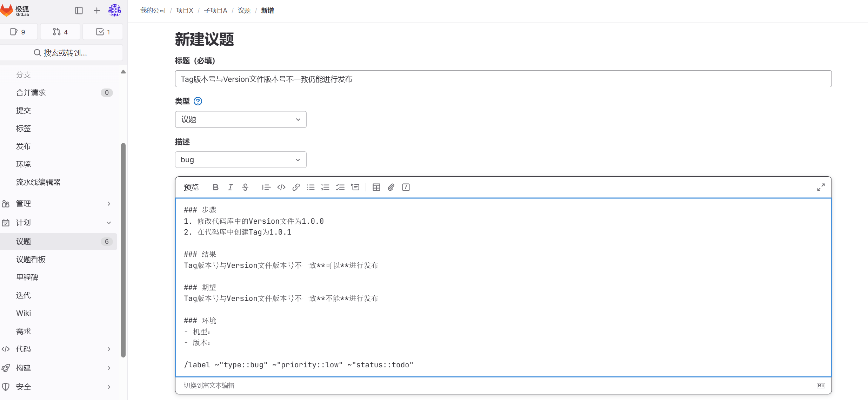Image resolution: width=868 pixels, height=400 pixels.
Task: Open the type help question mark
Action: (x=198, y=101)
